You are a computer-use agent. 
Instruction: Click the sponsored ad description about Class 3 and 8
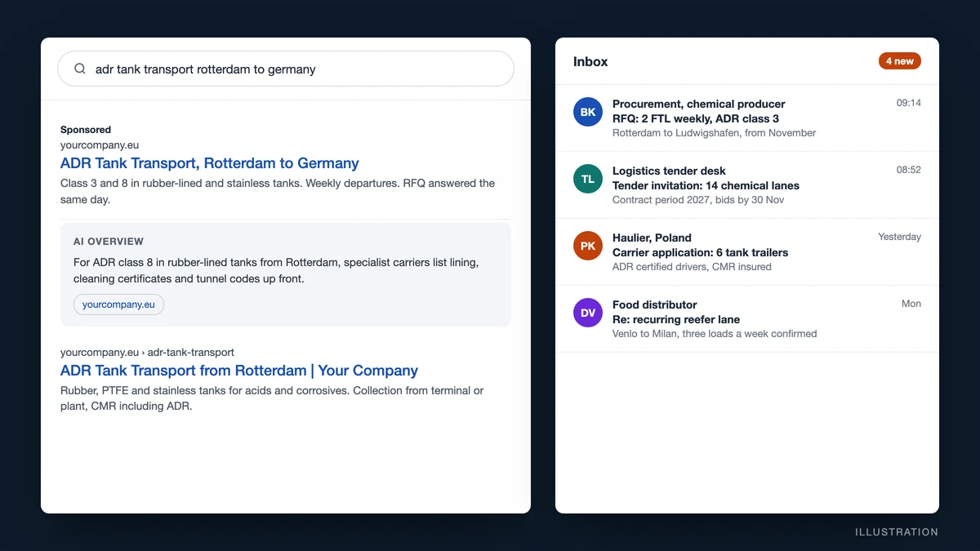coord(278,191)
